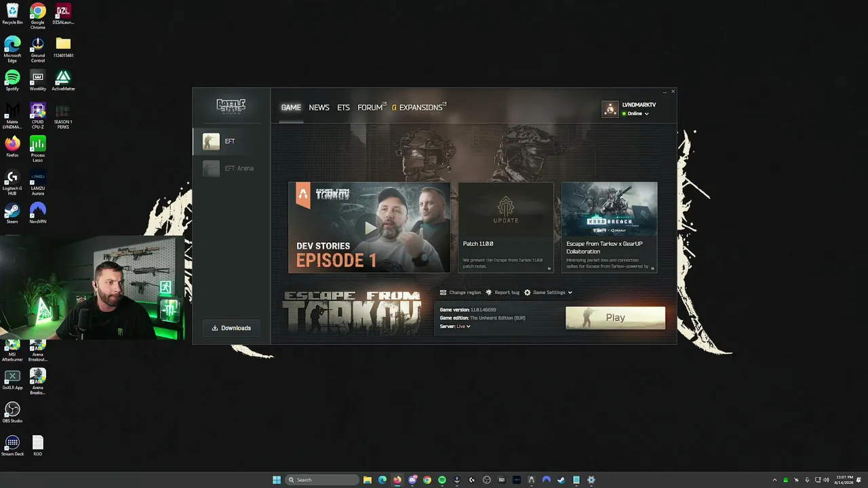Open the GoXLR App desktop icon
Image resolution: width=868 pixels, height=488 pixels.
(x=12, y=380)
